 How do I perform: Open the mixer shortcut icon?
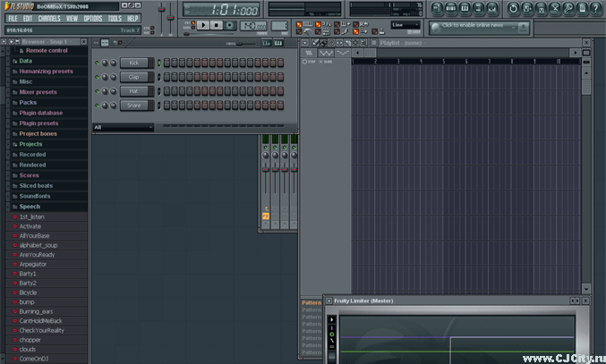tap(492, 8)
